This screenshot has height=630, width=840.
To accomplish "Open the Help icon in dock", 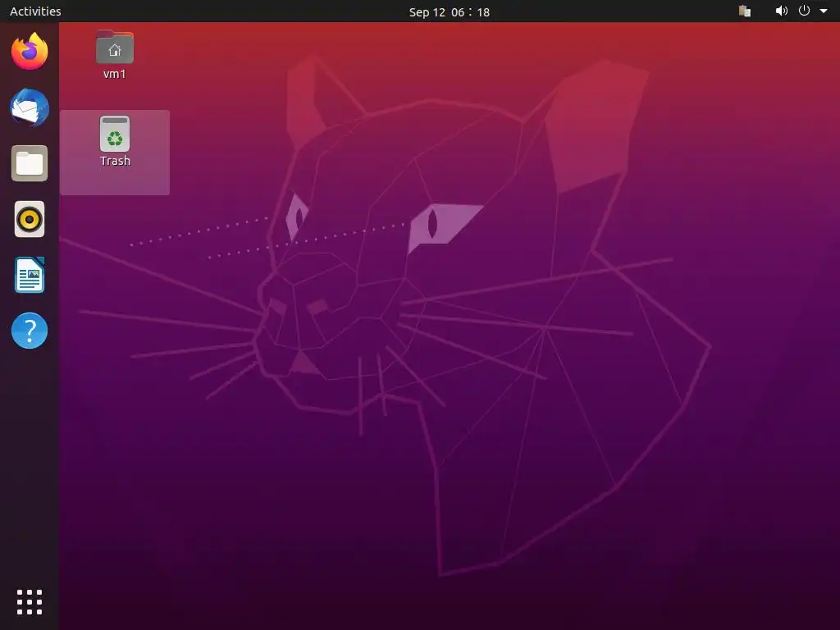I will click(x=30, y=331).
